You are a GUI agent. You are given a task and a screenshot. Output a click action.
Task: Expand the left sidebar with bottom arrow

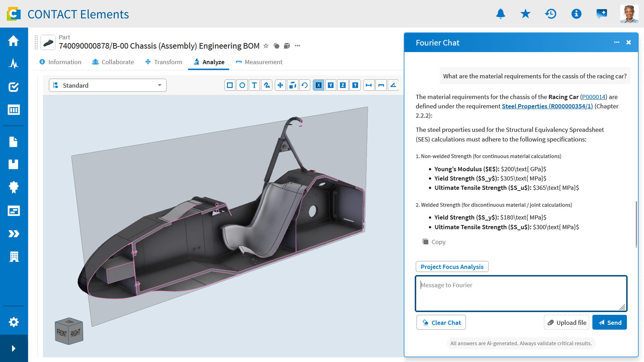[x=14, y=348]
